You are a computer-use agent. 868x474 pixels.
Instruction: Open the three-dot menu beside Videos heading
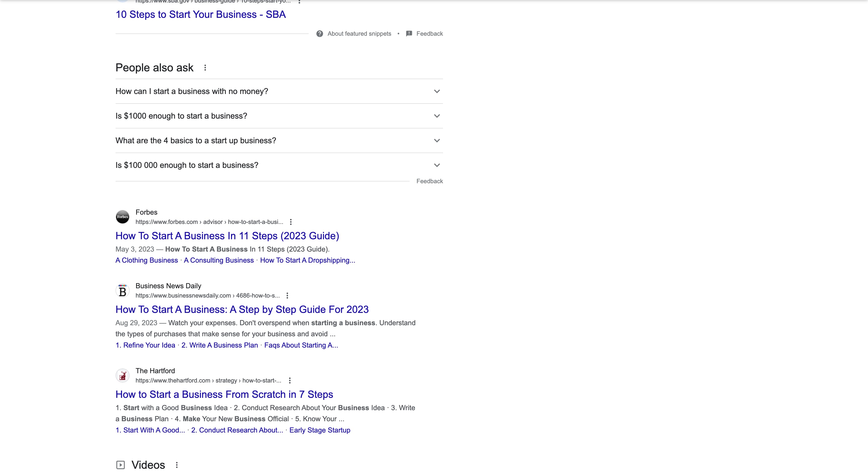pos(177,465)
